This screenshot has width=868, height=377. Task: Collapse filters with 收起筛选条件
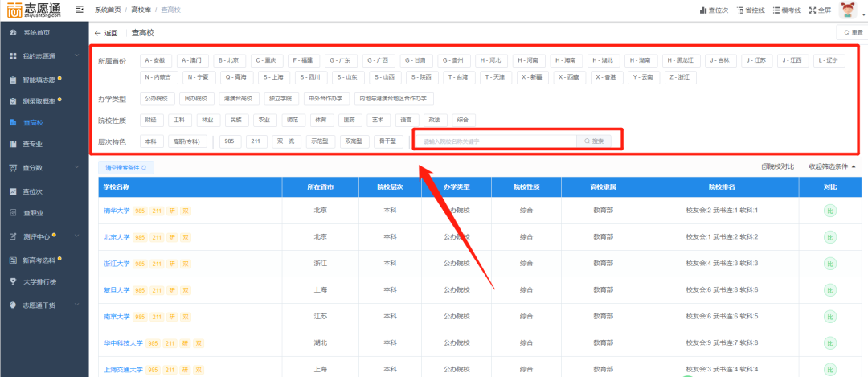click(831, 166)
